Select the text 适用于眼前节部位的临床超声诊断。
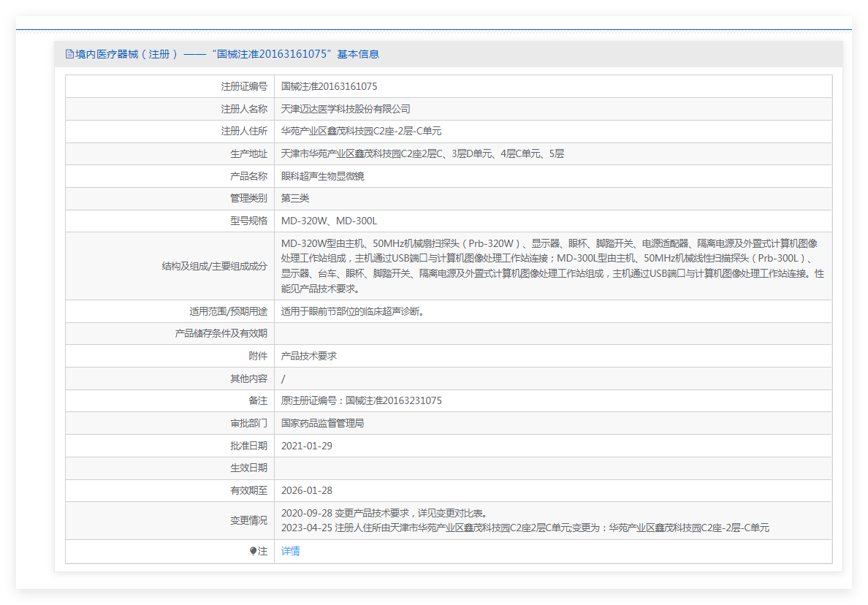This screenshot has height=605, width=868. (x=353, y=311)
